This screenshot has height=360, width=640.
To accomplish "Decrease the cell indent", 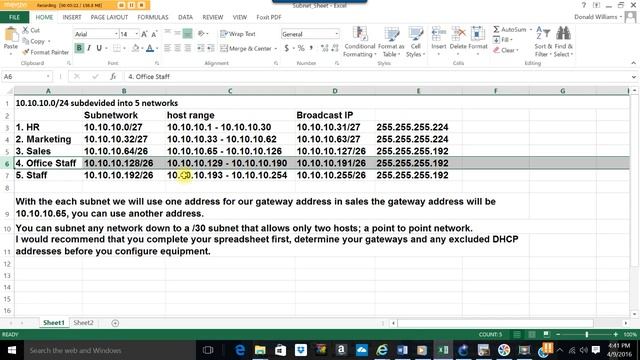I will (x=201, y=48).
